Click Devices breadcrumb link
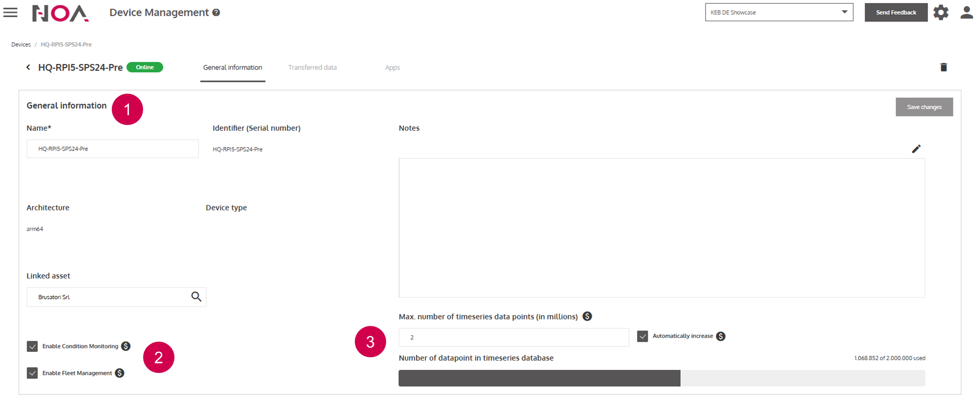The width and height of the screenshot is (980, 419). tap(21, 45)
